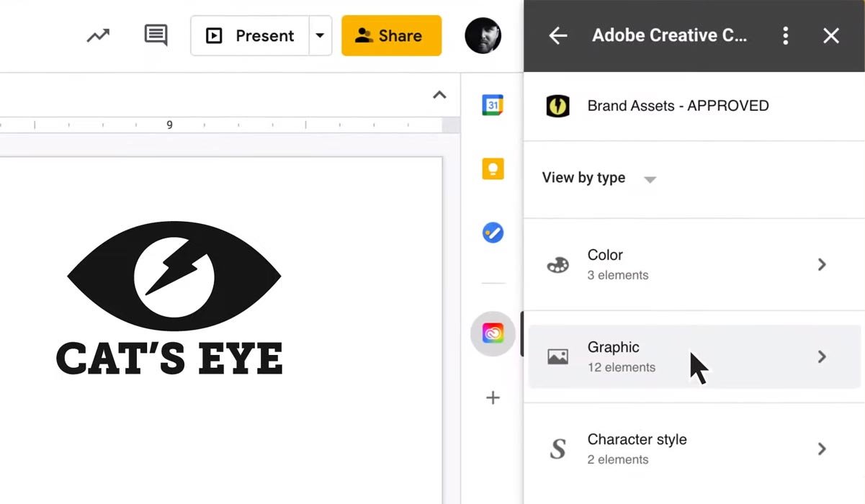Click the Present button
This screenshot has height=504, width=865.
(250, 35)
